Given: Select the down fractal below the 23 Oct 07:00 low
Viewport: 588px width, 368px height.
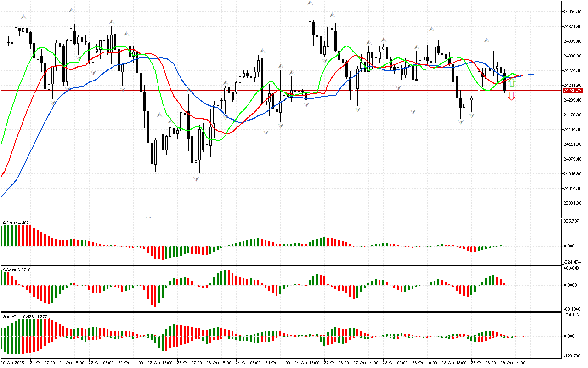Looking at the screenshot, I should pos(196,178).
